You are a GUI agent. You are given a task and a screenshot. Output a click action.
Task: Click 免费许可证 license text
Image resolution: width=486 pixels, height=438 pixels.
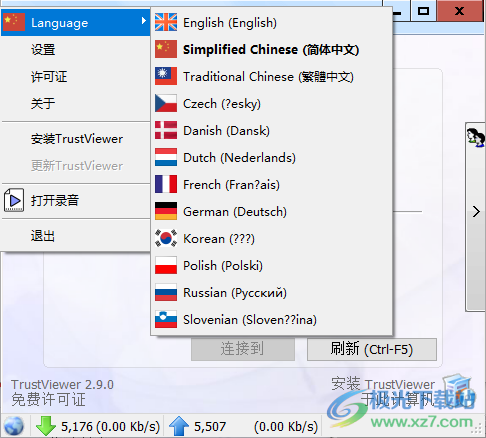click(49, 399)
